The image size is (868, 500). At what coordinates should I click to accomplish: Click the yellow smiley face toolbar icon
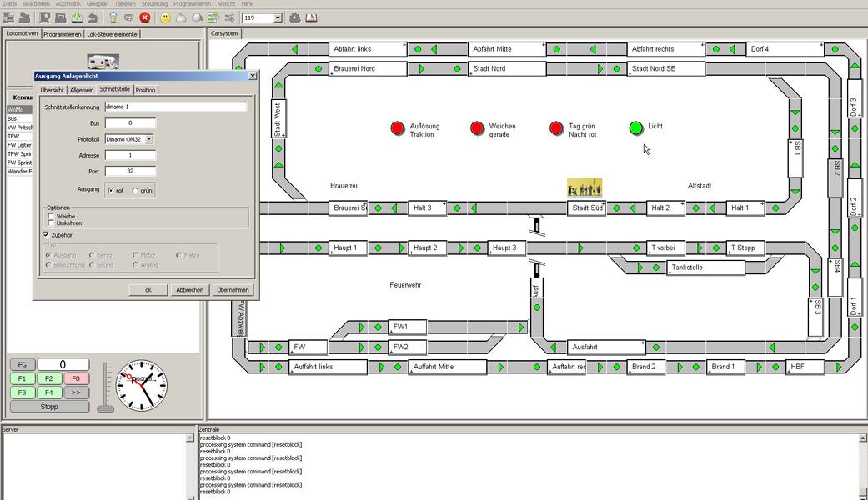[x=165, y=17]
